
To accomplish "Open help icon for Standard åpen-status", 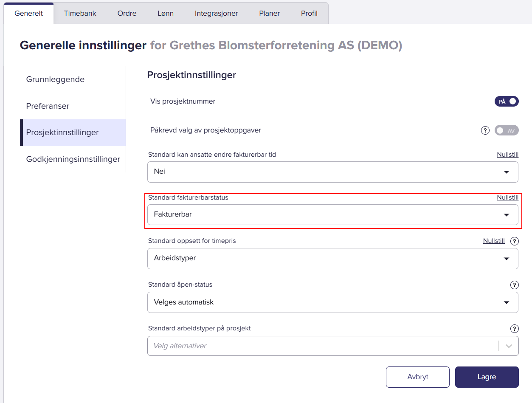I will (515, 285).
